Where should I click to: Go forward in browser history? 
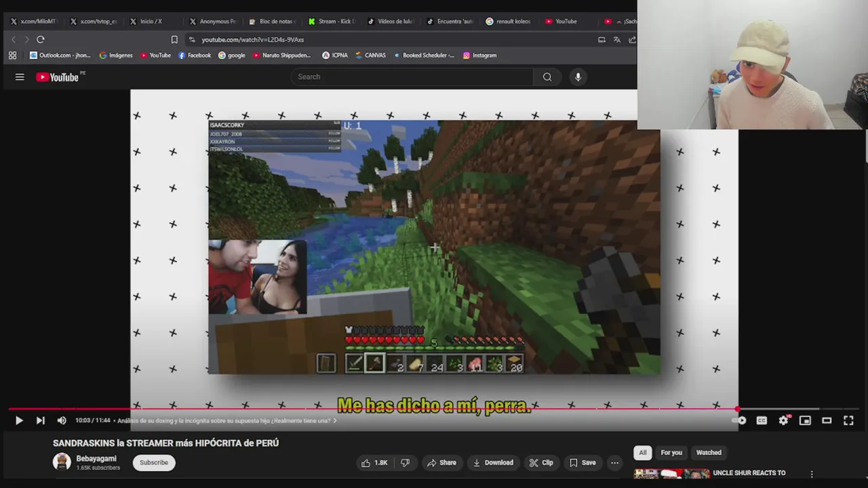pos(26,39)
